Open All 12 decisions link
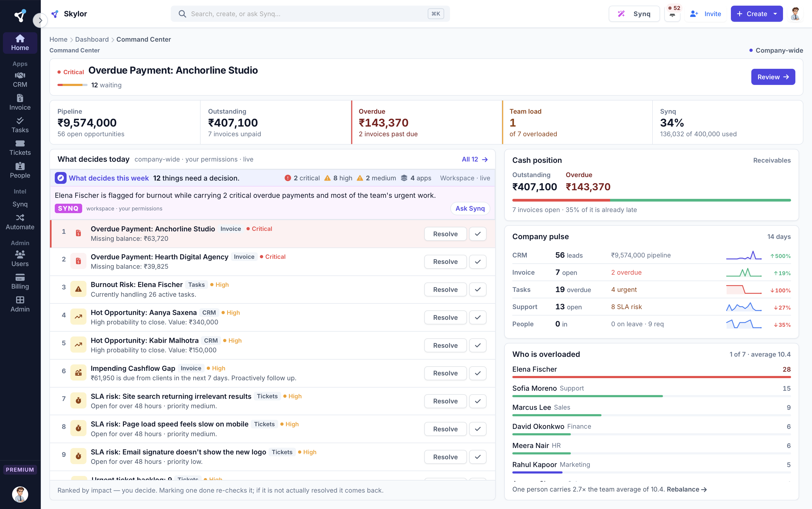Screen dimensions: 812x509 [x=475, y=159]
